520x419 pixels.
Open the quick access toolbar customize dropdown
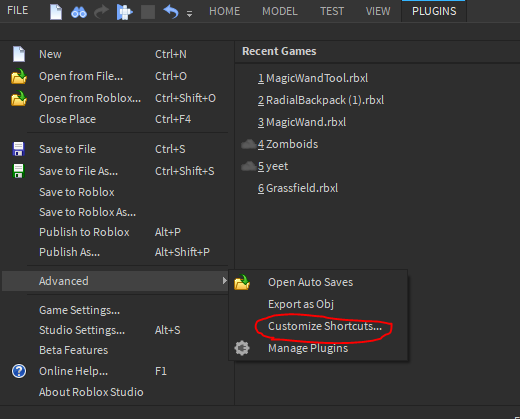click(x=189, y=14)
